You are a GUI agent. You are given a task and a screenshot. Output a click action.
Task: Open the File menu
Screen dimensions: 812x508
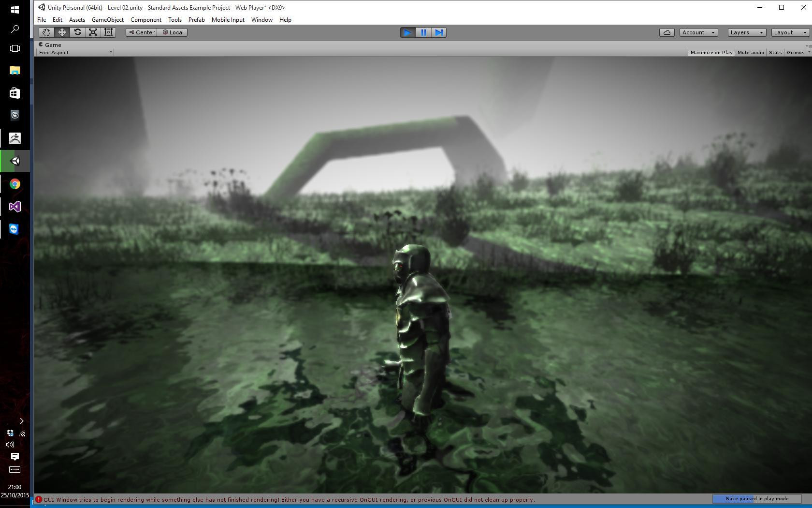(x=42, y=20)
